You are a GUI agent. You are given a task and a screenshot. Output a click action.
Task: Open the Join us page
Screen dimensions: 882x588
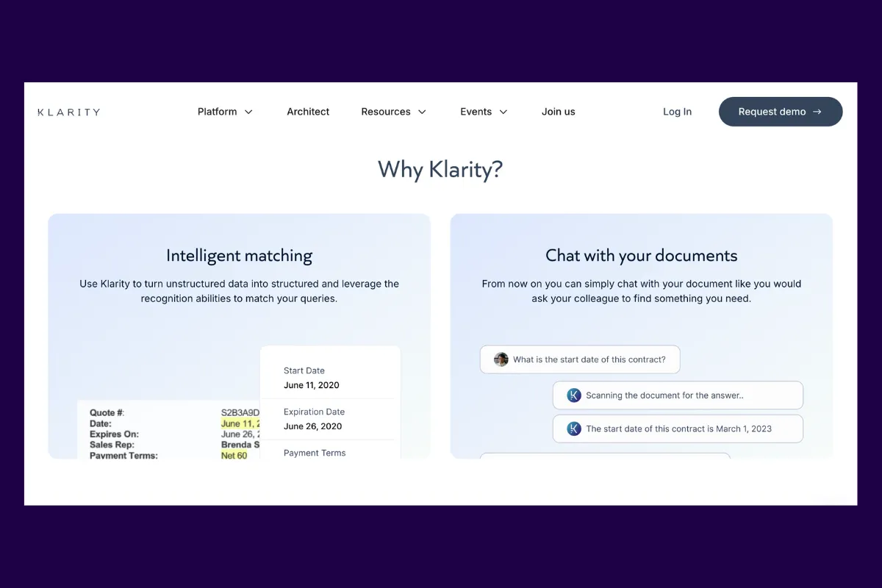coord(559,112)
